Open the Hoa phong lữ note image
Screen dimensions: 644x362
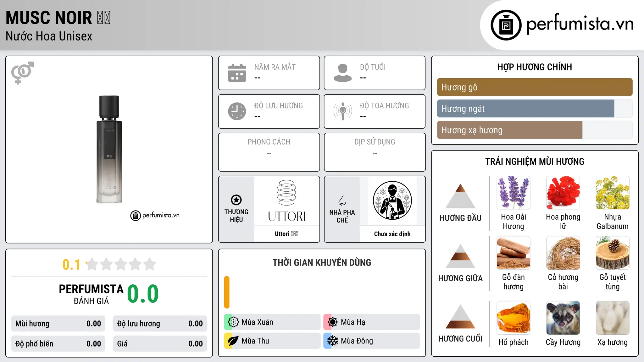coord(563,193)
